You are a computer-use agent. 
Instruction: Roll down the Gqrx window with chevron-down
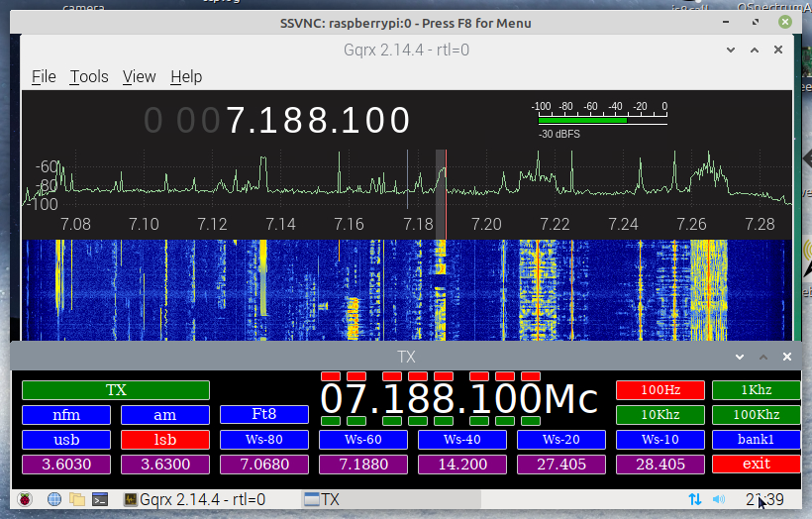731,50
